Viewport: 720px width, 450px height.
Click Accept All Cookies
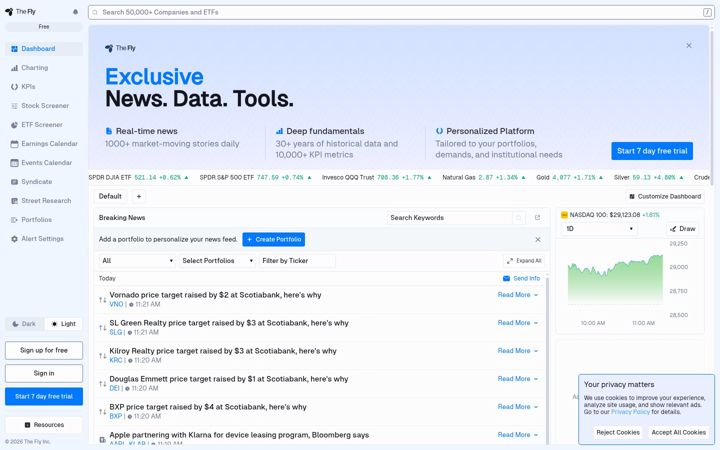click(679, 433)
